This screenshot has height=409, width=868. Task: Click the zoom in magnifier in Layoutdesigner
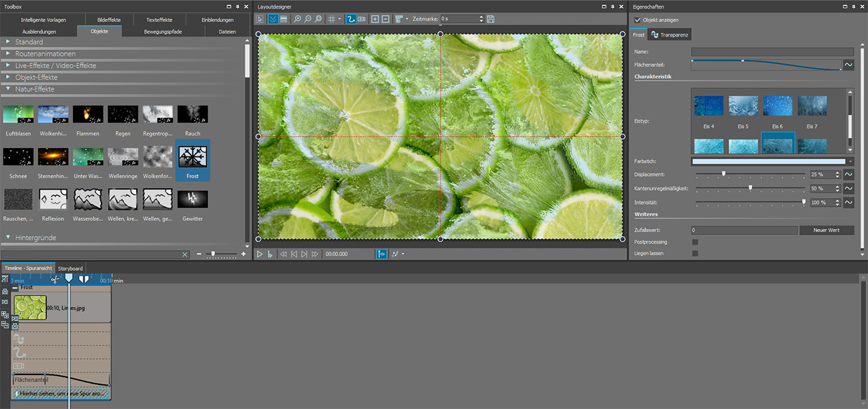point(297,19)
